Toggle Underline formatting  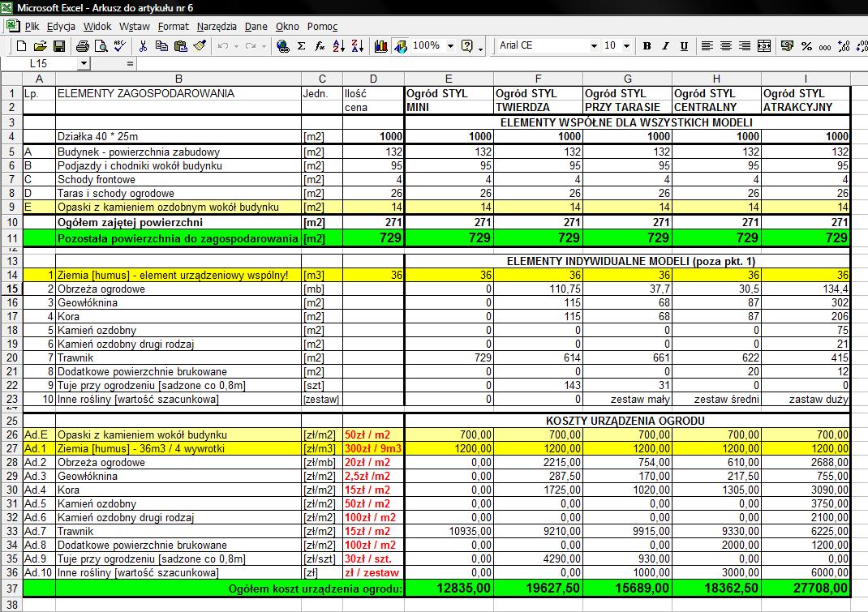coord(685,46)
